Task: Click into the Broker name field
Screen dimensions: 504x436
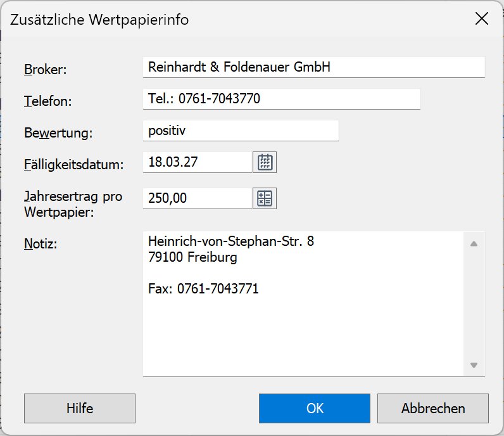Action: [313, 67]
